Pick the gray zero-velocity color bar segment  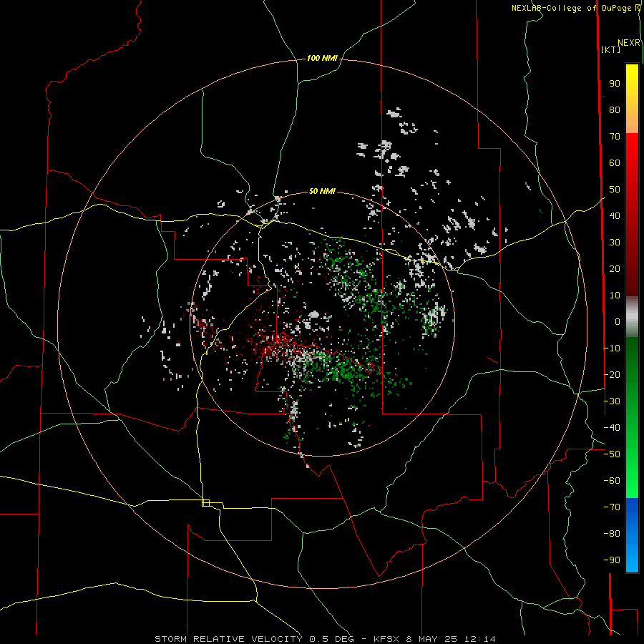pos(632,317)
